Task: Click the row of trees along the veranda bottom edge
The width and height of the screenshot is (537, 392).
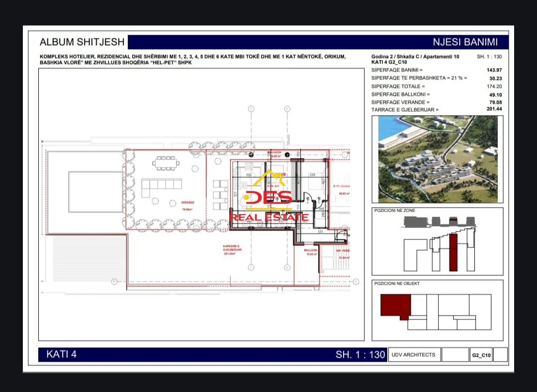Action: (177, 225)
